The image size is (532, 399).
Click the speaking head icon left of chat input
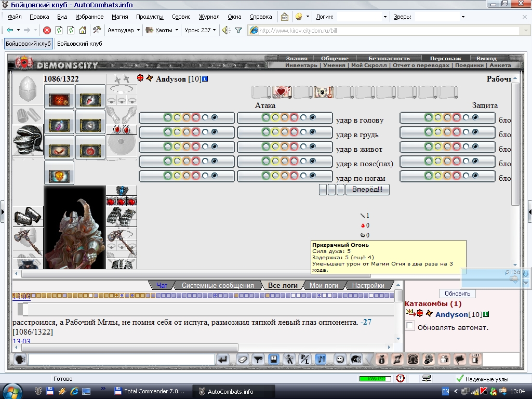coord(20,360)
